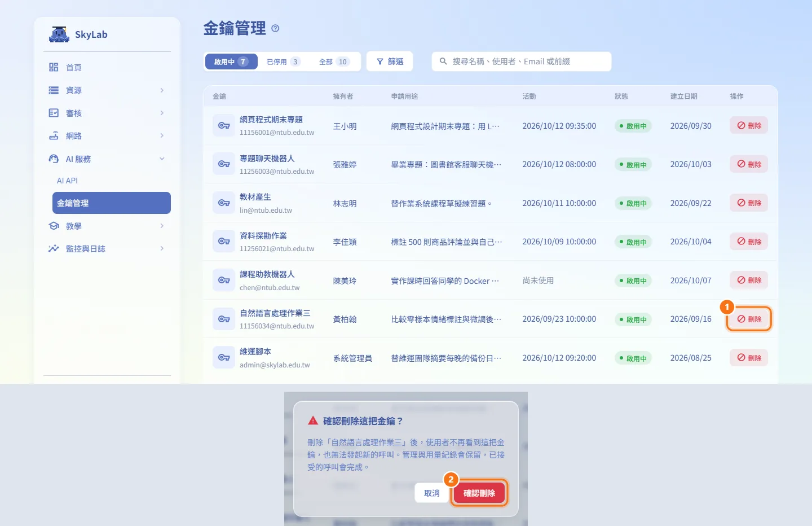Click creation date 2026/08/25

[691, 358]
